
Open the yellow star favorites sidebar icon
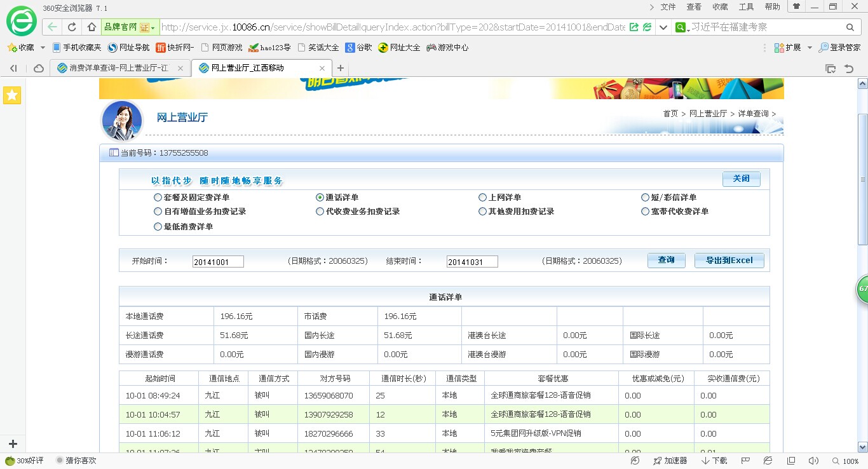12,95
